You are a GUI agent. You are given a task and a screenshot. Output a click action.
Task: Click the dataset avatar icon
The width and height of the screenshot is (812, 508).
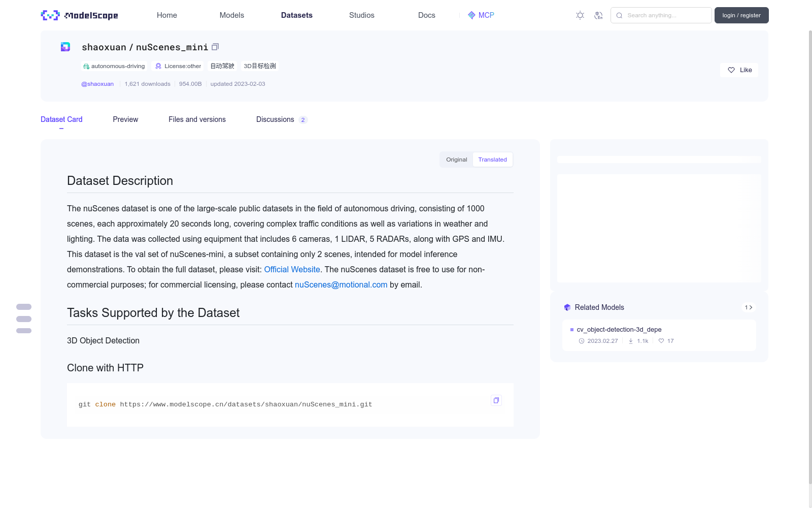click(65, 47)
